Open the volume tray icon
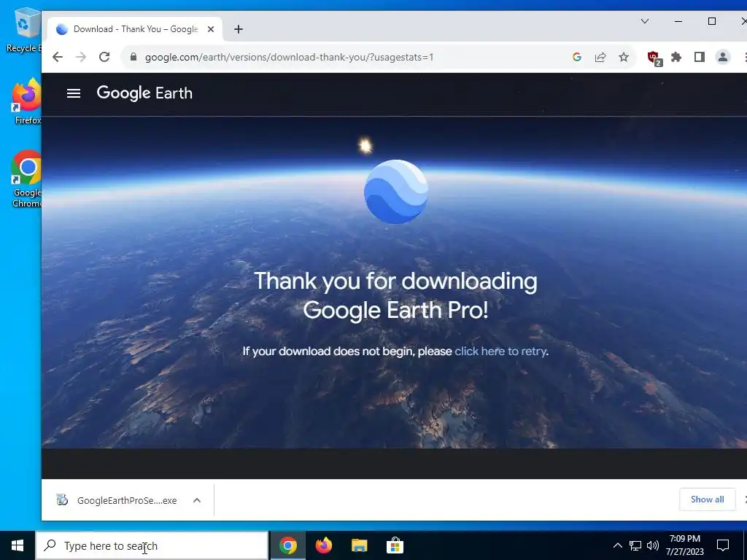The height and width of the screenshot is (560, 747). coord(653,545)
